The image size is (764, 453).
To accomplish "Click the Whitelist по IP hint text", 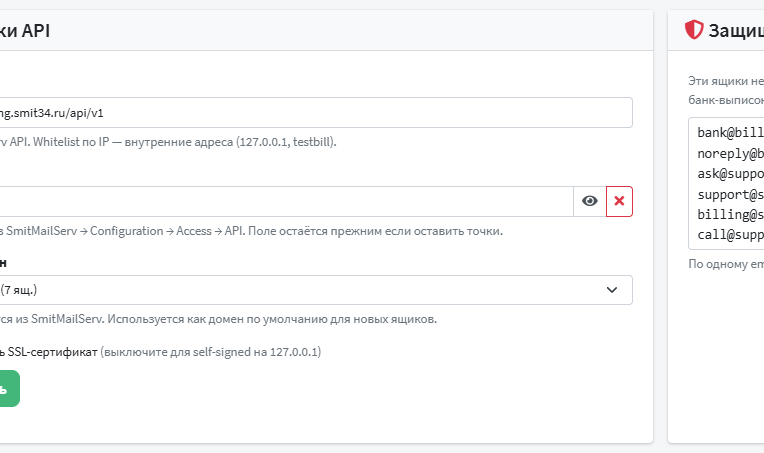I will 168,142.
